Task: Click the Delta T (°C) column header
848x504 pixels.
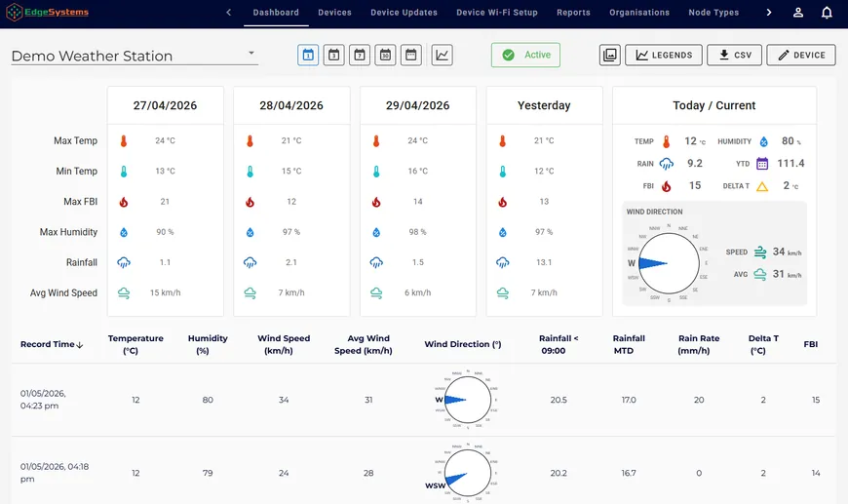Action: tap(763, 344)
